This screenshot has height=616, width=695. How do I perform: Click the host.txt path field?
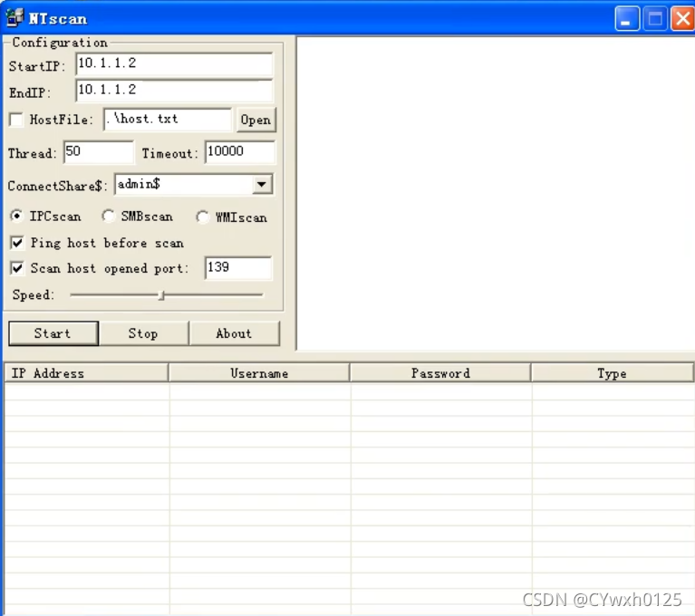(168, 120)
